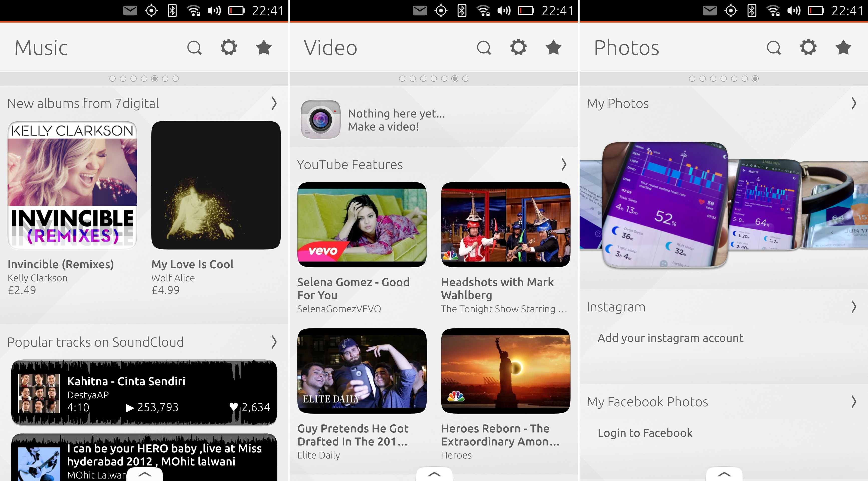Expand My Facebook Photos section
The height and width of the screenshot is (481, 868).
[853, 402]
